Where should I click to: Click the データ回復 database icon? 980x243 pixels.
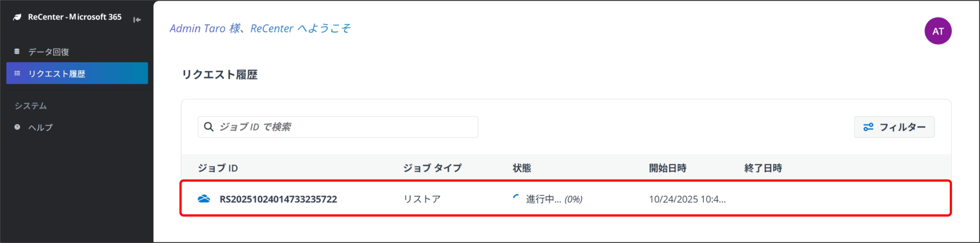point(17,51)
